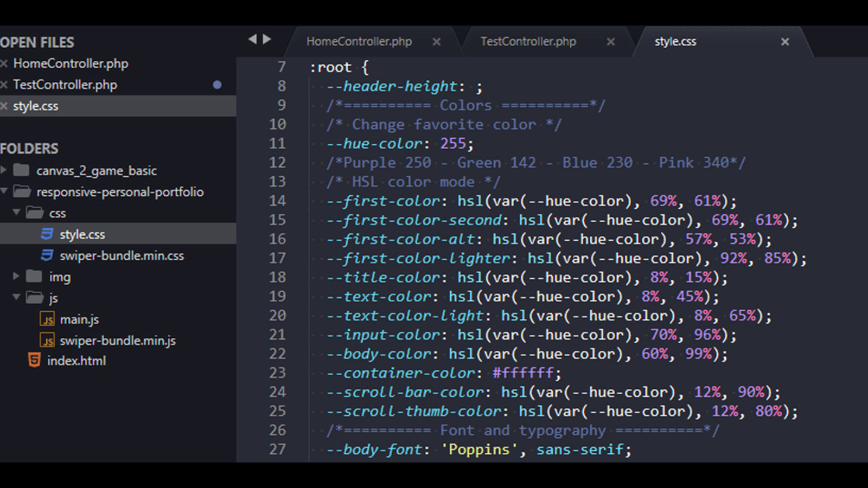The height and width of the screenshot is (488, 868).
Task: Close the style.css tab
Action: coord(785,42)
